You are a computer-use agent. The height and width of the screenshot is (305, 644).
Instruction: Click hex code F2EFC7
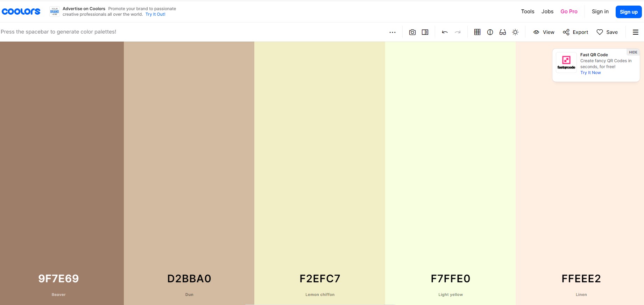(x=320, y=278)
